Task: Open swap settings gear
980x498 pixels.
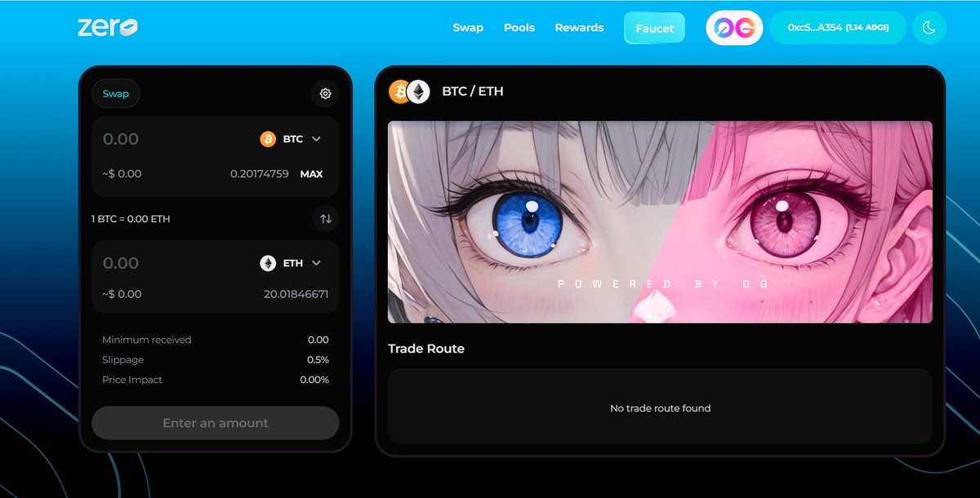Action: pyautogui.click(x=325, y=94)
